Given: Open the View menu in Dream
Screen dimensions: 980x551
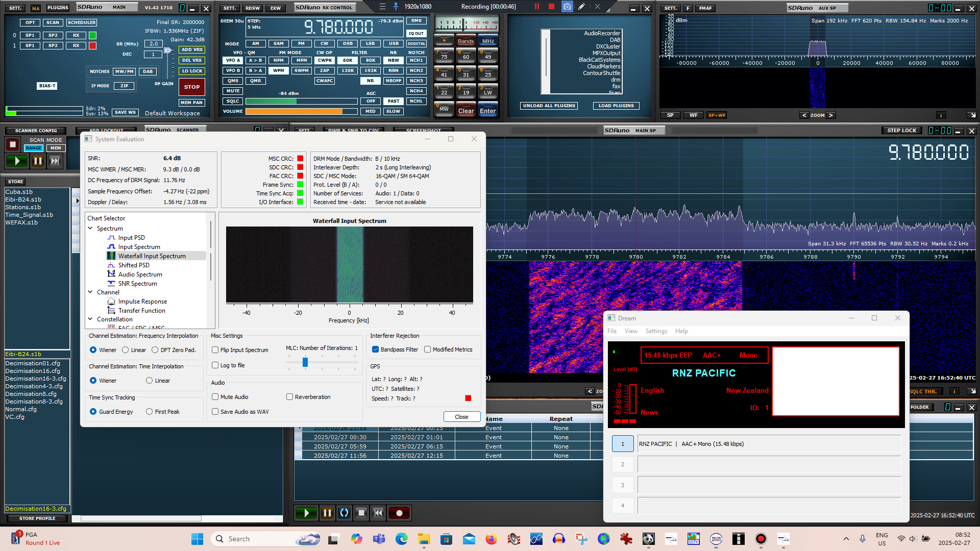Looking at the screenshot, I should 631,331.
